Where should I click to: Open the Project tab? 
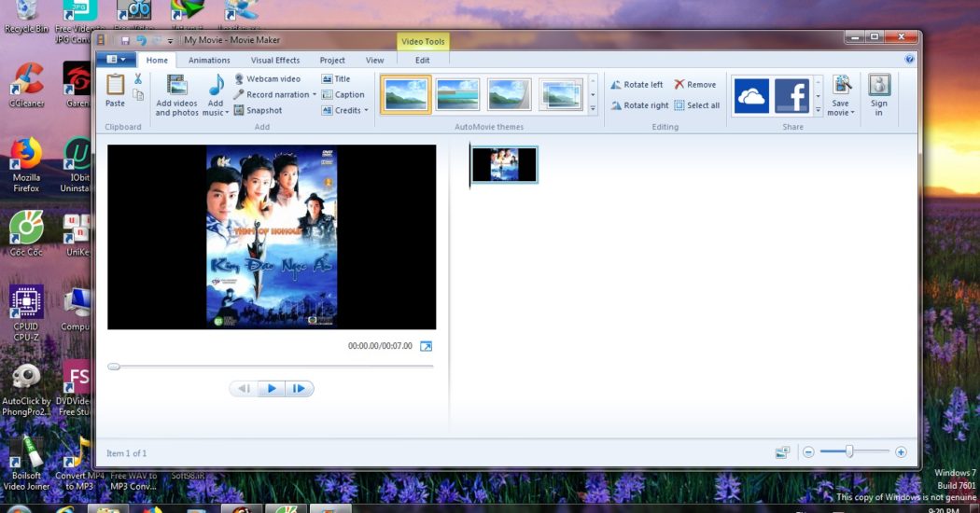pos(332,60)
